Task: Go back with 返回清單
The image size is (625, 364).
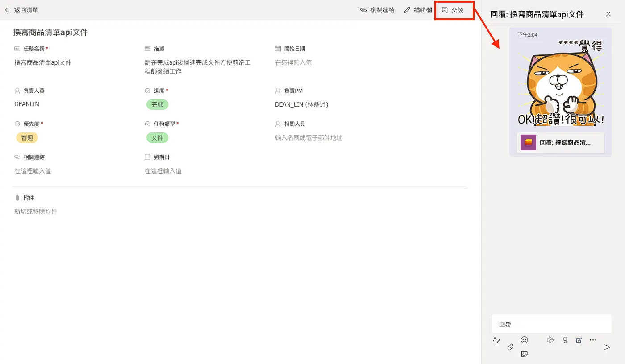Action: (21, 10)
